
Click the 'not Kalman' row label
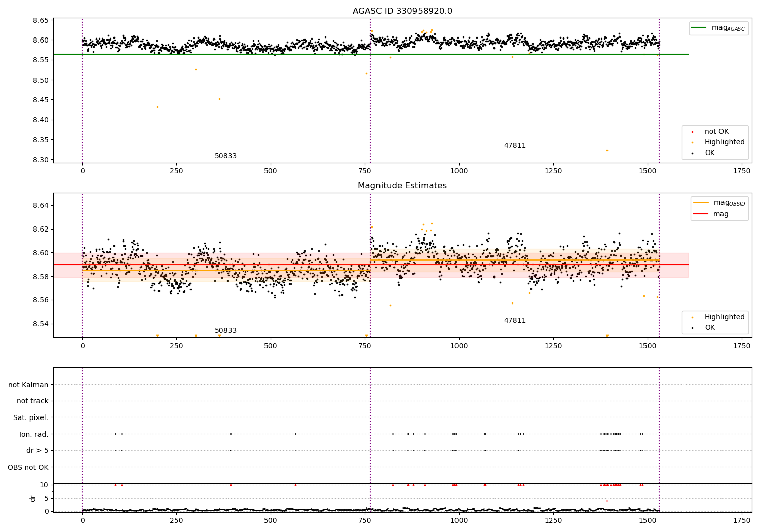coord(28,385)
